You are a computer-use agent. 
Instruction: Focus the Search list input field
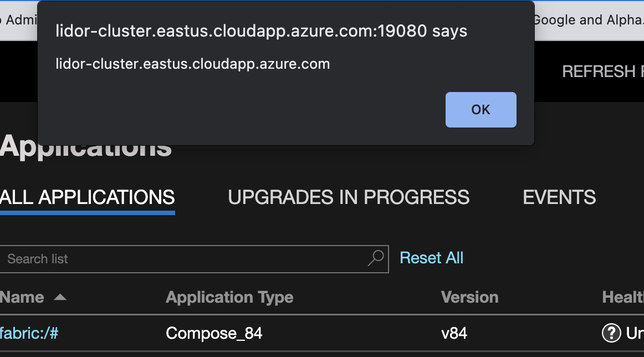183,259
